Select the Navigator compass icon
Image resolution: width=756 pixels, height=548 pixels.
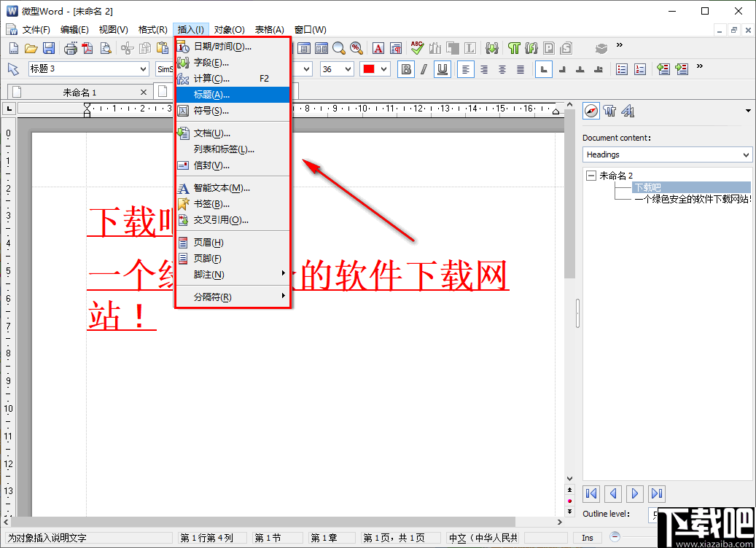pyautogui.click(x=591, y=111)
